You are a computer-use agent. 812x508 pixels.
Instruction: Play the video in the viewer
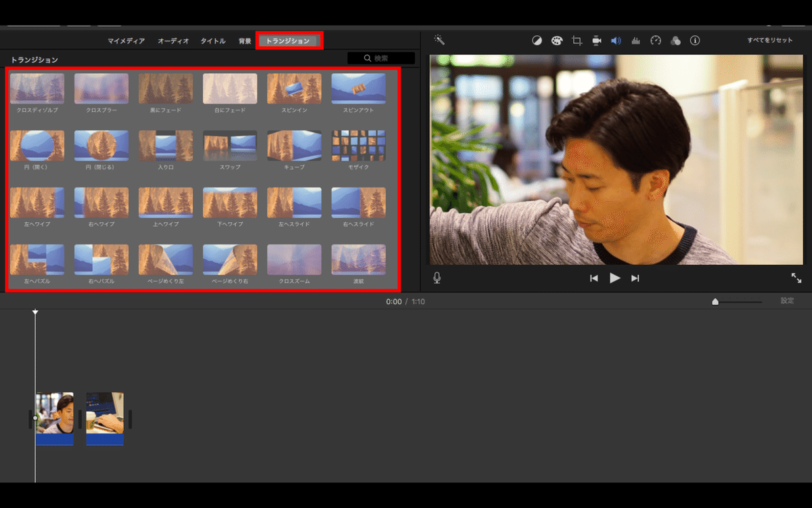click(614, 278)
